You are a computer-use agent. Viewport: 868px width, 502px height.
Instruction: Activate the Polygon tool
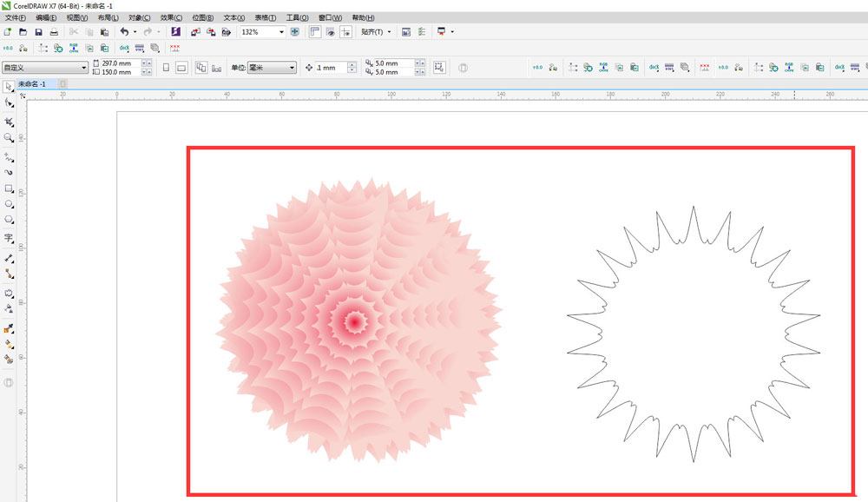[x=9, y=221]
